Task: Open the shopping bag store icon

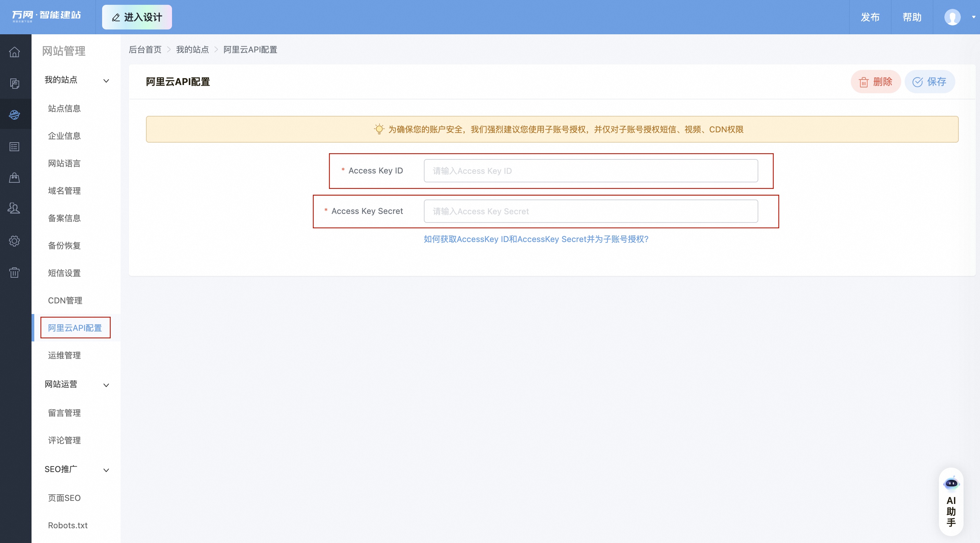Action: (x=14, y=178)
